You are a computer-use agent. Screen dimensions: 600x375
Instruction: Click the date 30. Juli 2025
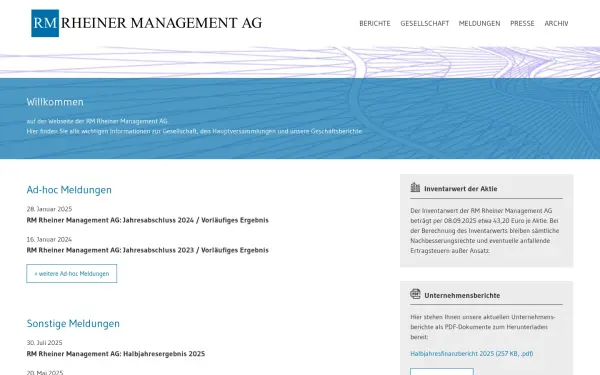(x=44, y=343)
